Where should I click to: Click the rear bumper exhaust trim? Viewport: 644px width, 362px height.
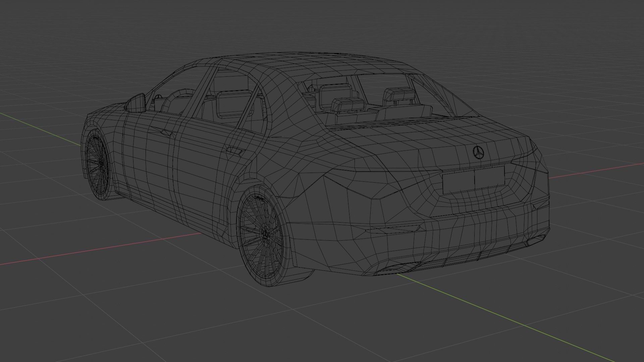tap(397, 268)
